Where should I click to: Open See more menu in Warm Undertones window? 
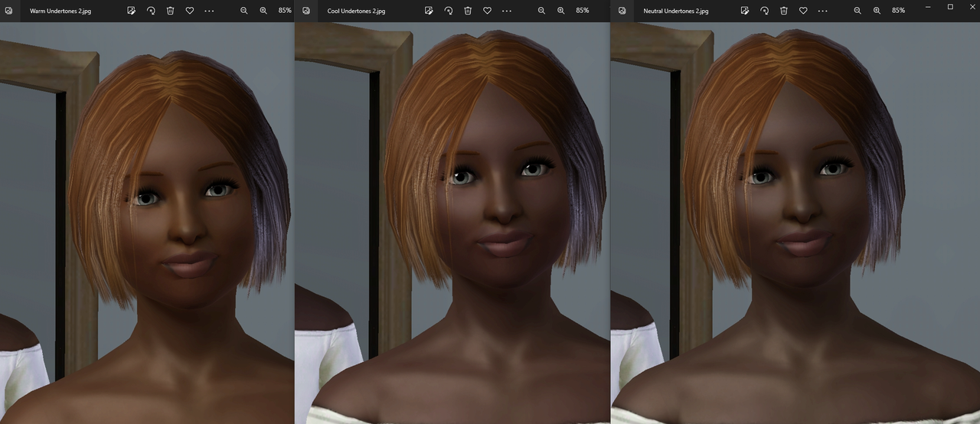209,11
